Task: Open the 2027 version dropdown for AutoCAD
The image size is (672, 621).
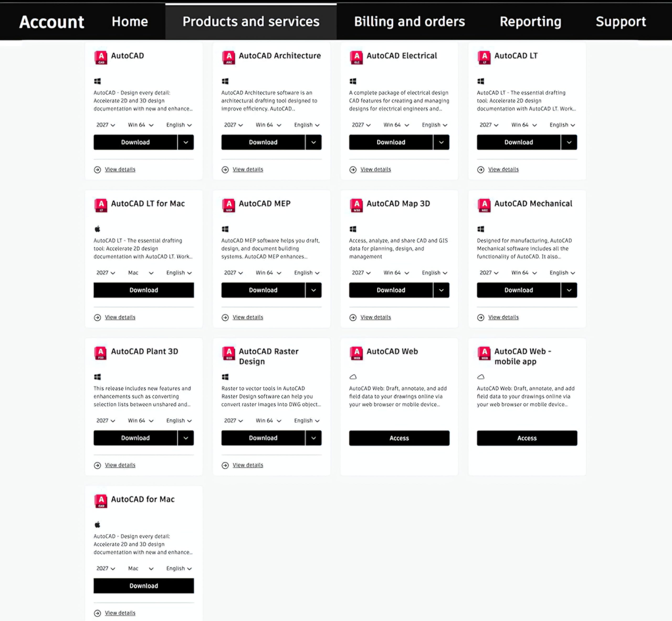Action: (x=106, y=125)
